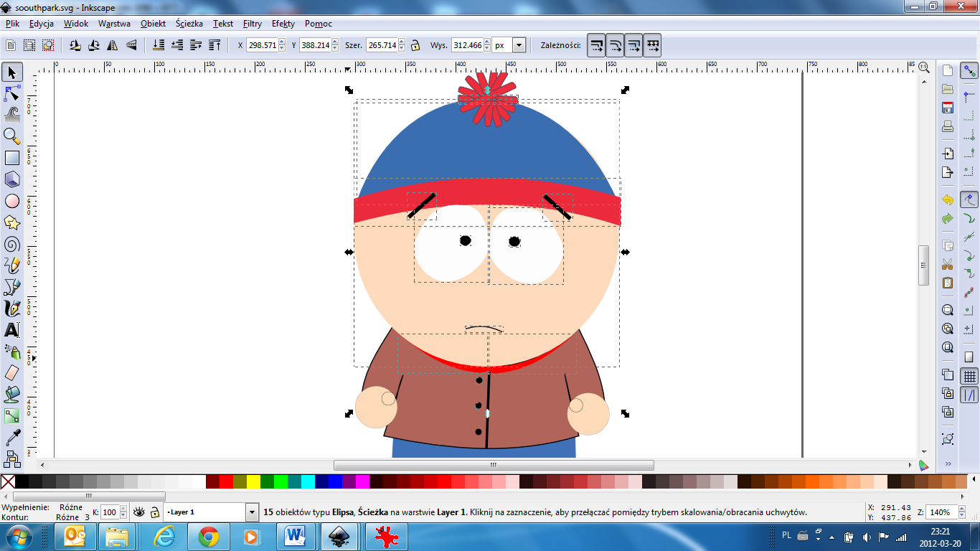The width and height of the screenshot is (980, 551).
Task: Open the Efekty menu
Action: [283, 24]
